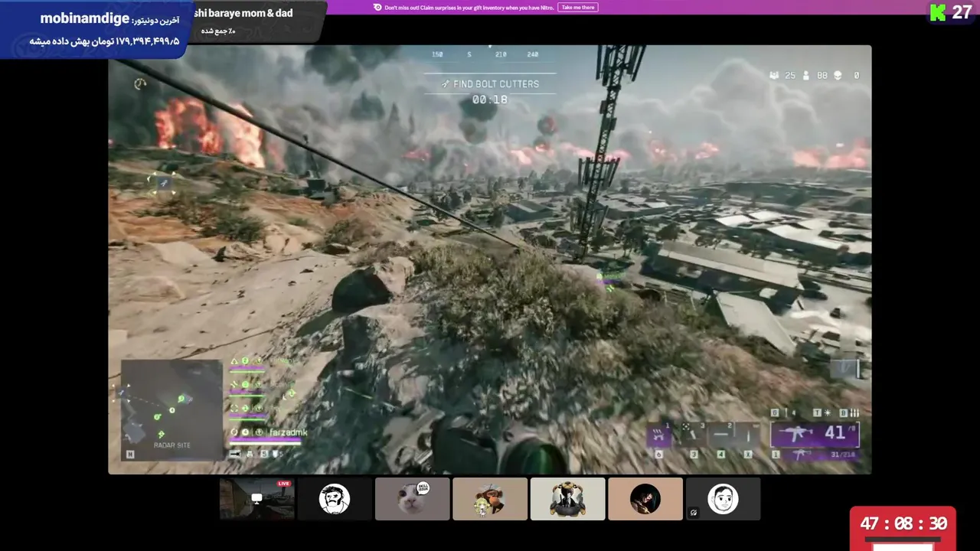Select the cat 'skill issue' avatar tile

(x=412, y=499)
